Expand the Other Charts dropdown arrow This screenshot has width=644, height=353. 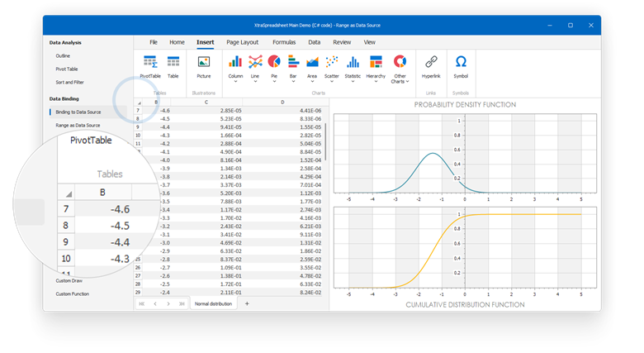click(x=407, y=82)
